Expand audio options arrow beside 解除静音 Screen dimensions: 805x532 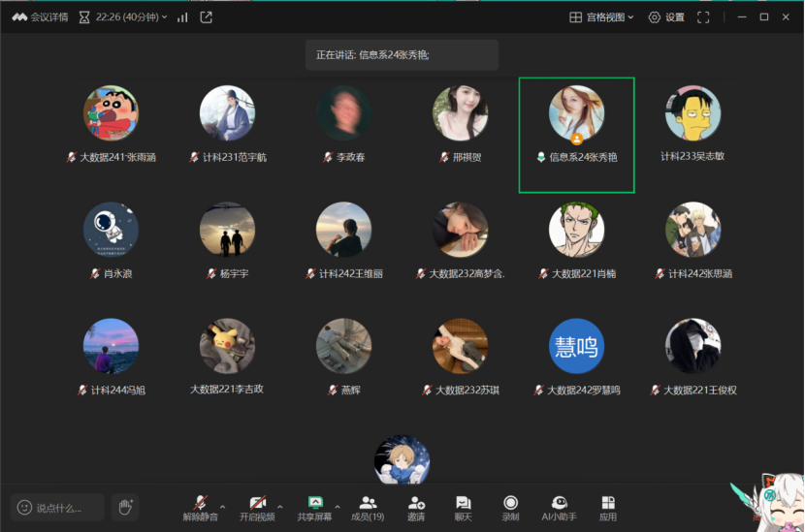tap(222, 506)
